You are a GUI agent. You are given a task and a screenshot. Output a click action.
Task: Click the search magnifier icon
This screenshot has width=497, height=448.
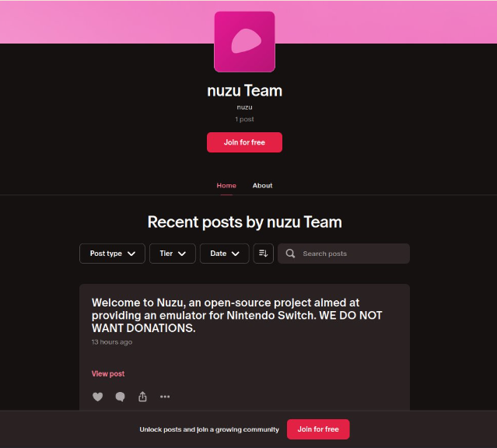coord(290,254)
